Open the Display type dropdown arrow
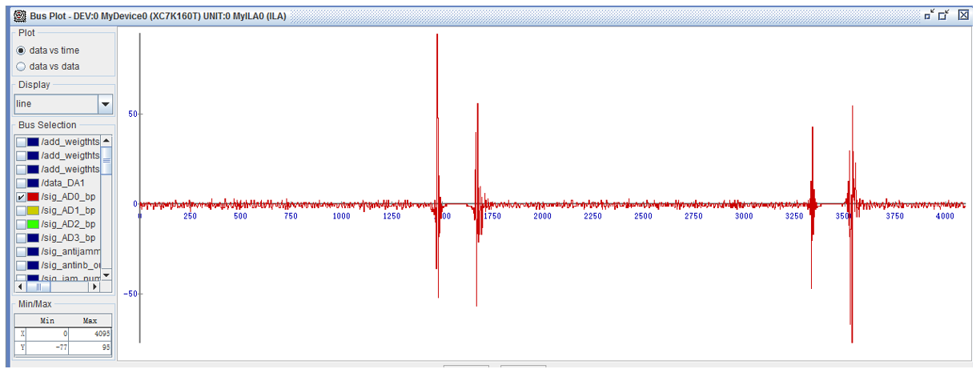Image resolution: width=980 pixels, height=373 pixels. pos(105,104)
